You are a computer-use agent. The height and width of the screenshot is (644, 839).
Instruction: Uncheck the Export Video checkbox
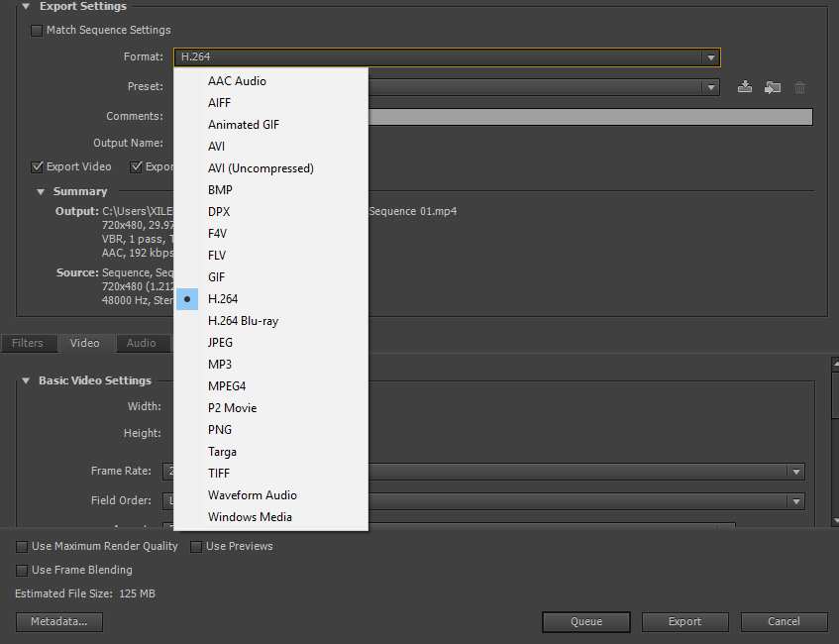pos(37,167)
